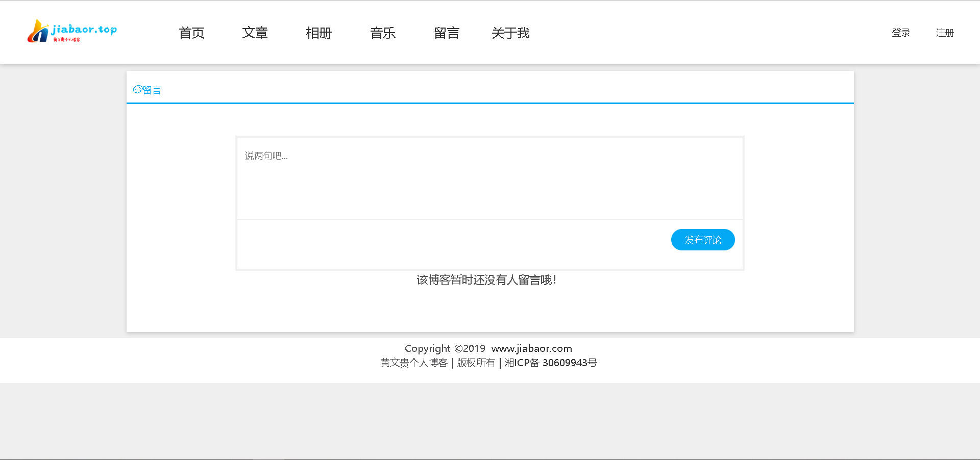Open the 关于我 about page
Viewport: 980px width, 460px height.
(510, 33)
